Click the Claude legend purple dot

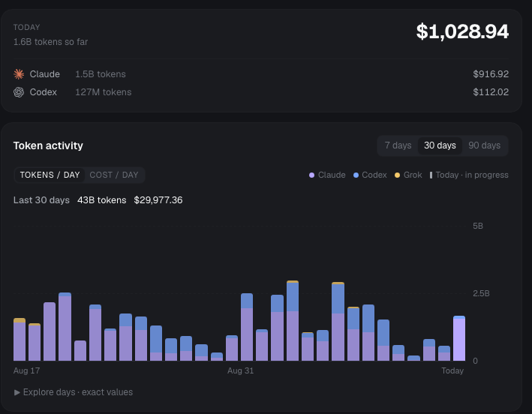point(311,175)
